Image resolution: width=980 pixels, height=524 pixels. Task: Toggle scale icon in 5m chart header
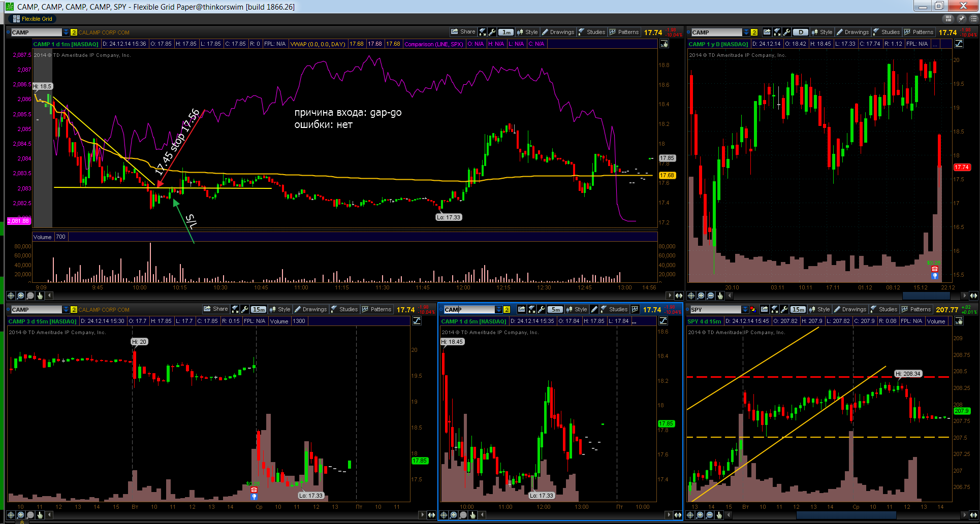point(663,321)
